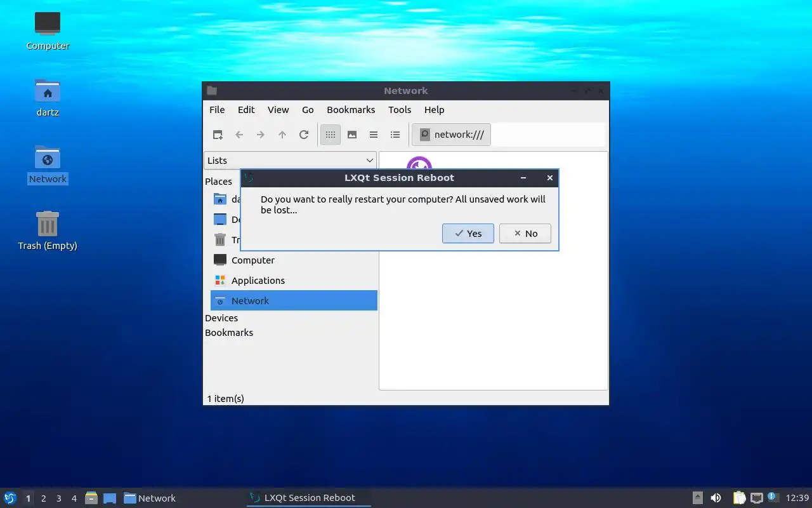
Task: Click the purple network item in file pane
Action: point(419,164)
